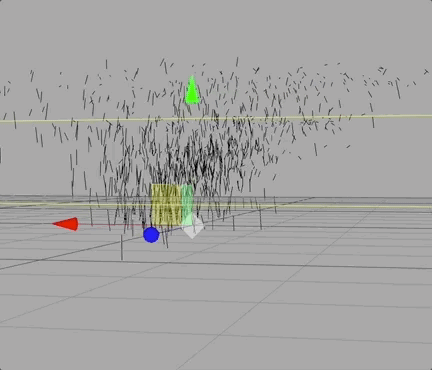Select the blue Z-axis circle handle
Viewport: 432px width, 370px height.
click(x=151, y=235)
